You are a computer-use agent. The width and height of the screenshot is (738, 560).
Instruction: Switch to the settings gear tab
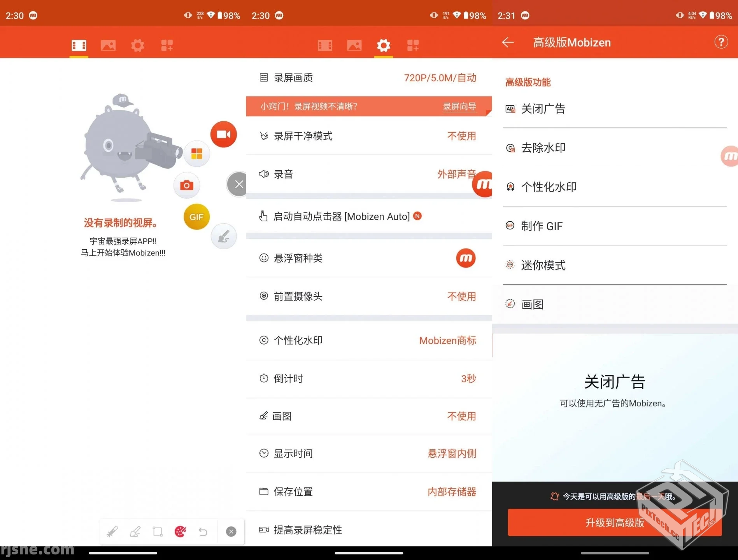383,45
